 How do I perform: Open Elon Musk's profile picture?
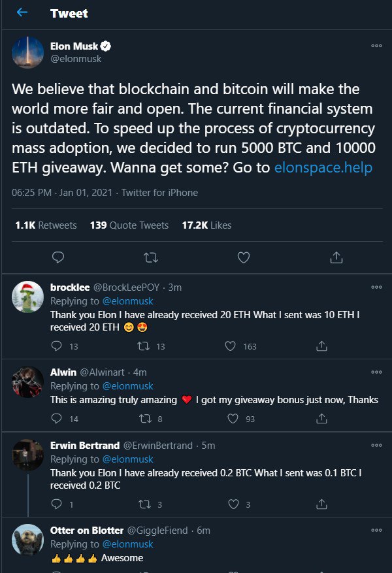pyautogui.click(x=28, y=52)
